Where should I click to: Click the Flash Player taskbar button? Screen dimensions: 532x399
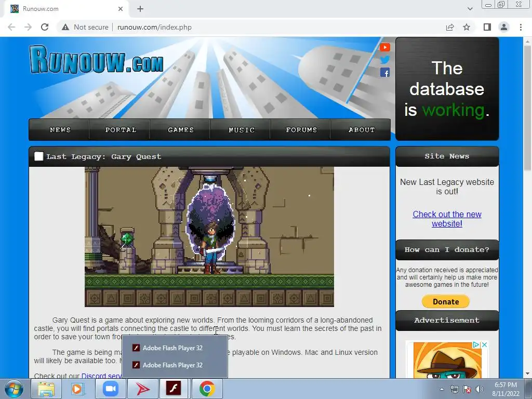[174, 389]
